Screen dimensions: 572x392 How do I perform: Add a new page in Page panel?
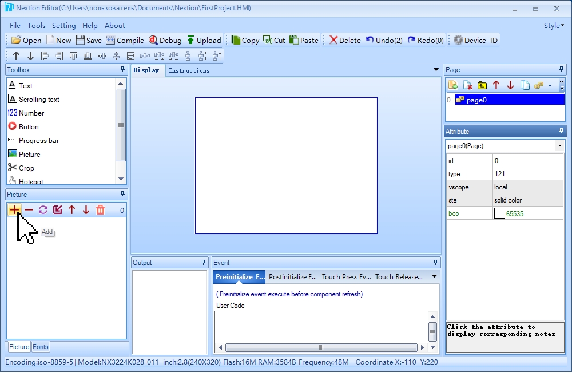453,85
